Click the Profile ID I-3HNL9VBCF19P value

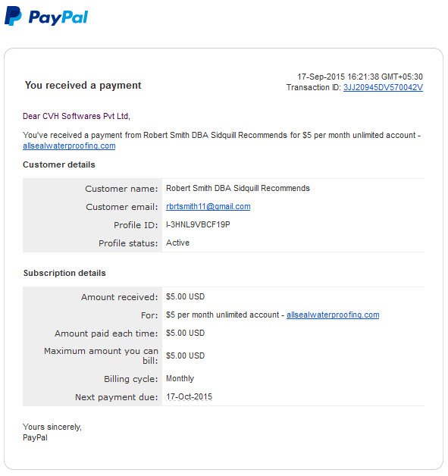pos(198,224)
